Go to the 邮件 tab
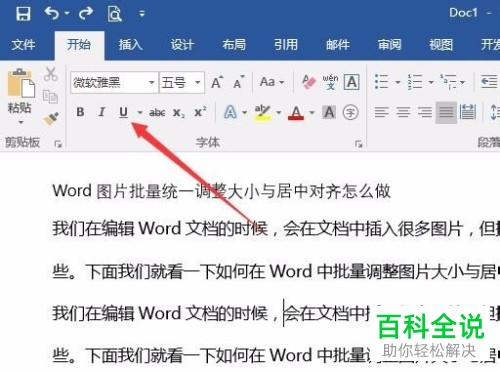The width and height of the screenshot is (500, 371). (338, 44)
